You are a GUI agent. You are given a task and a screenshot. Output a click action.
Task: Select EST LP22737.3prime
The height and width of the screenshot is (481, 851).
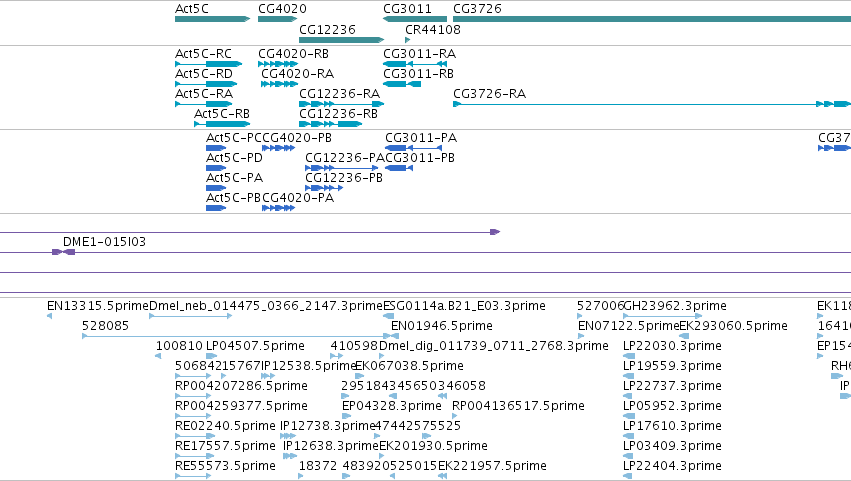click(x=672, y=387)
